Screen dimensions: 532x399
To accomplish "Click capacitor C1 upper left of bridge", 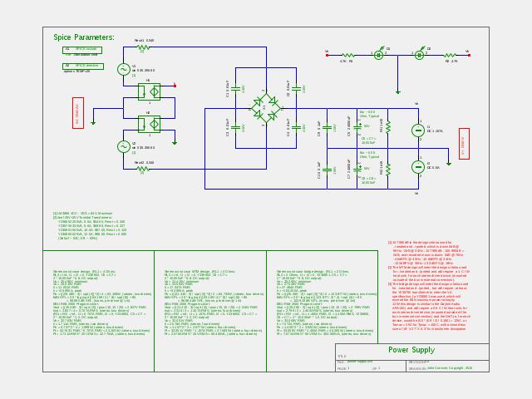I will coord(236,89).
